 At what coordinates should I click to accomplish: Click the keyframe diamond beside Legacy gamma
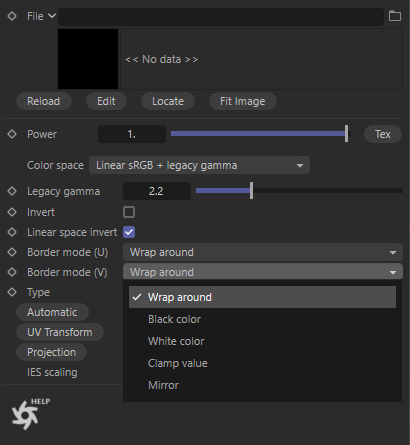pyautogui.click(x=12, y=191)
